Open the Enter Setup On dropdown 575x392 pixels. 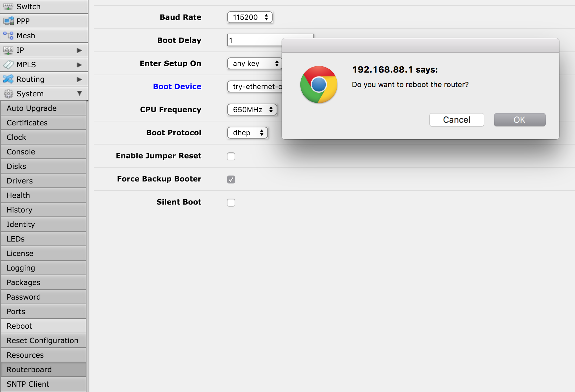[x=254, y=63]
